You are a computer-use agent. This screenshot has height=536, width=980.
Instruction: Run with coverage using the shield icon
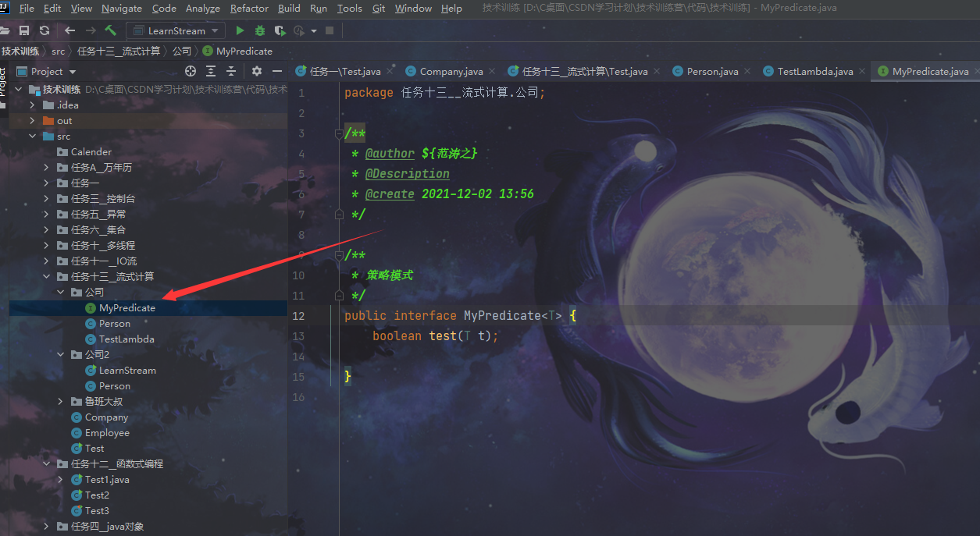click(x=280, y=31)
